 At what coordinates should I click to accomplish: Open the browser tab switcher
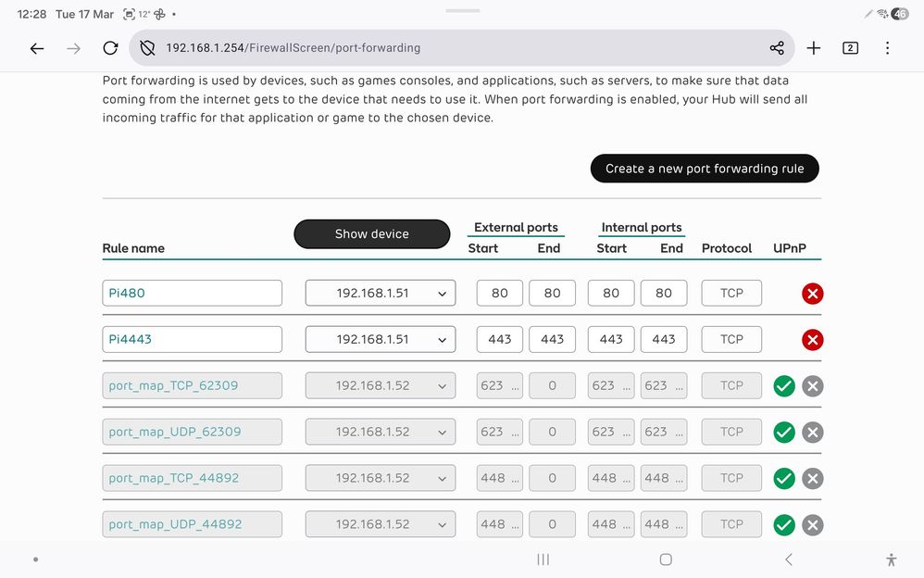tap(850, 47)
